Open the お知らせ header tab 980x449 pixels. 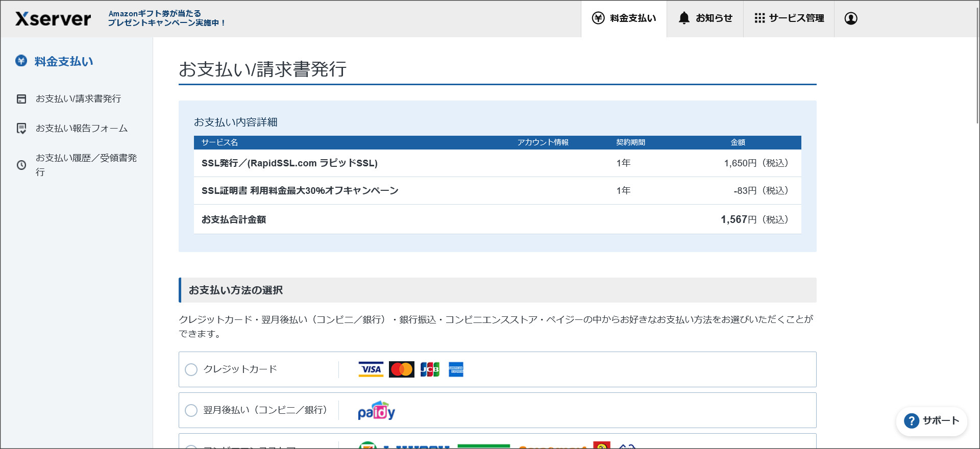[x=705, y=18]
